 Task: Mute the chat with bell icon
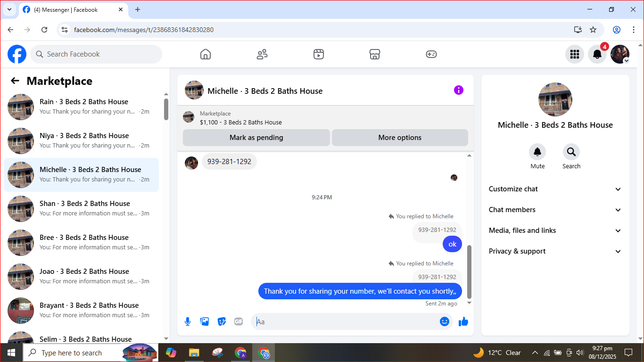(x=537, y=152)
